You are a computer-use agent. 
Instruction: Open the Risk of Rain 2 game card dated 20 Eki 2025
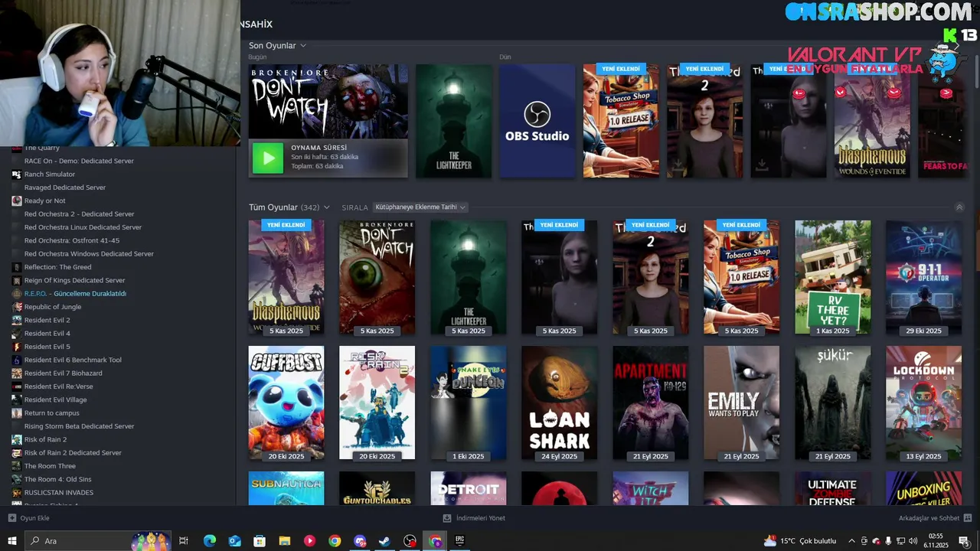pyautogui.click(x=377, y=403)
